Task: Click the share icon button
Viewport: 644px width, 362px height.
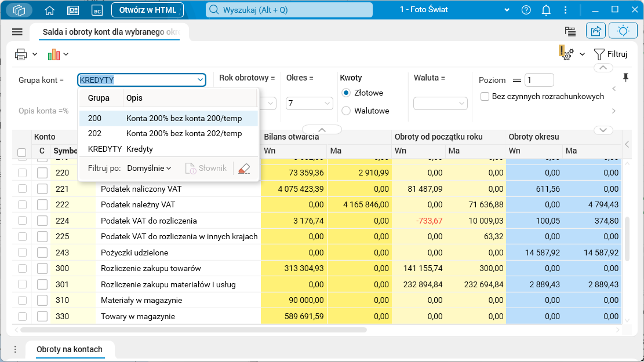Action: pyautogui.click(x=595, y=31)
